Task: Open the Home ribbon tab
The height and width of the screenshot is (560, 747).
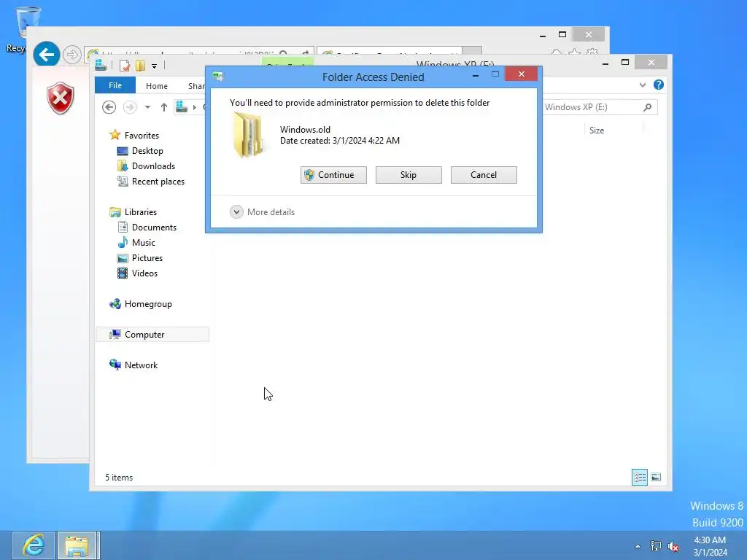Action: [x=157, y=86]
